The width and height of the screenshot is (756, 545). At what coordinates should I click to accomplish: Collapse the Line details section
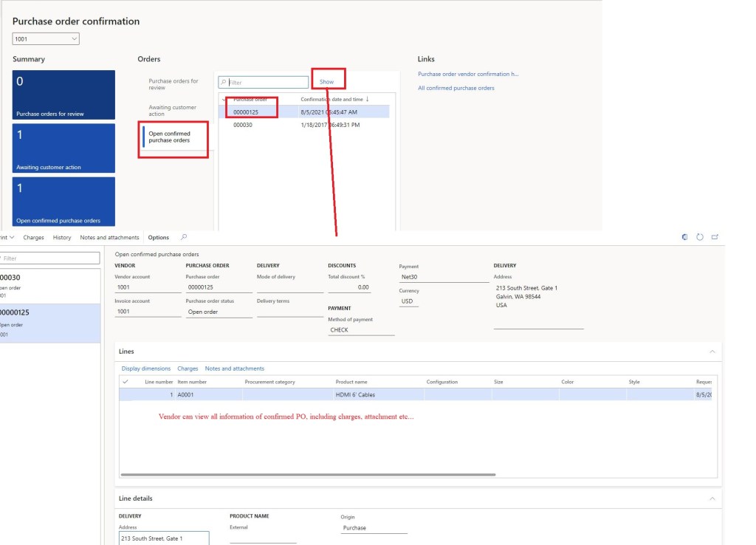(712, 498)
